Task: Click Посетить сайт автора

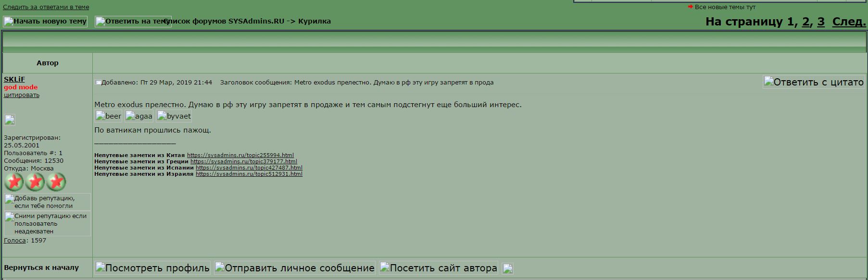Action: tap(439, 268)
